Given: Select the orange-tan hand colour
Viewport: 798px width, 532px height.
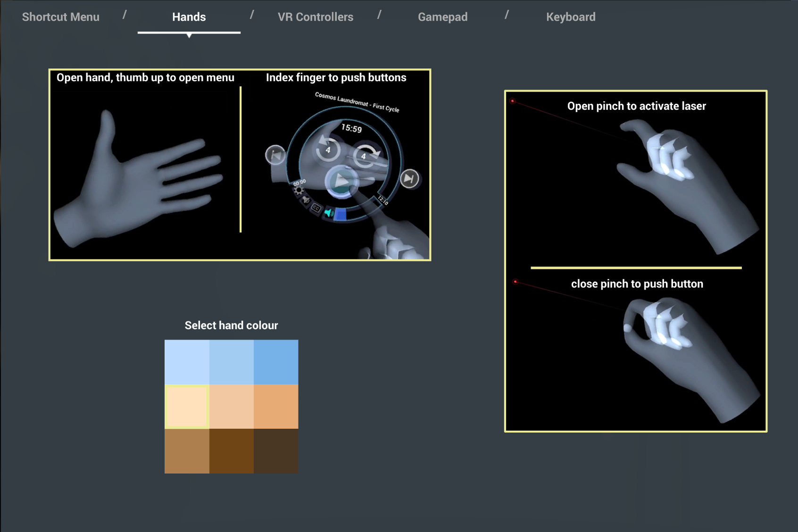Looking at the screenshot, I should [x=276, y=407].
